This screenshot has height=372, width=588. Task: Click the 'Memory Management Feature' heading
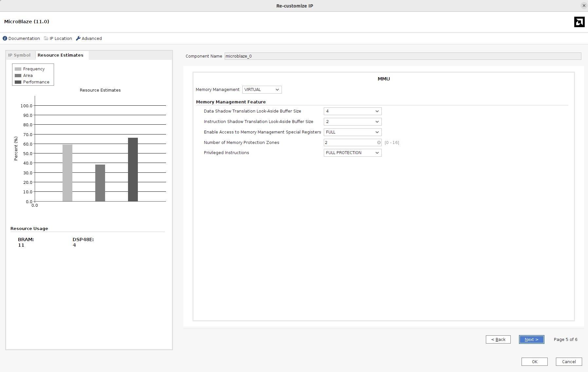pos(231,102)
